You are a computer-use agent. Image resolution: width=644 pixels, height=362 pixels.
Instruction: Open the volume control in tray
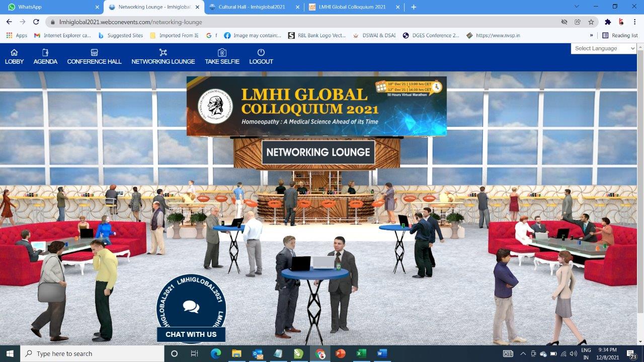click(x=573, y=353)
